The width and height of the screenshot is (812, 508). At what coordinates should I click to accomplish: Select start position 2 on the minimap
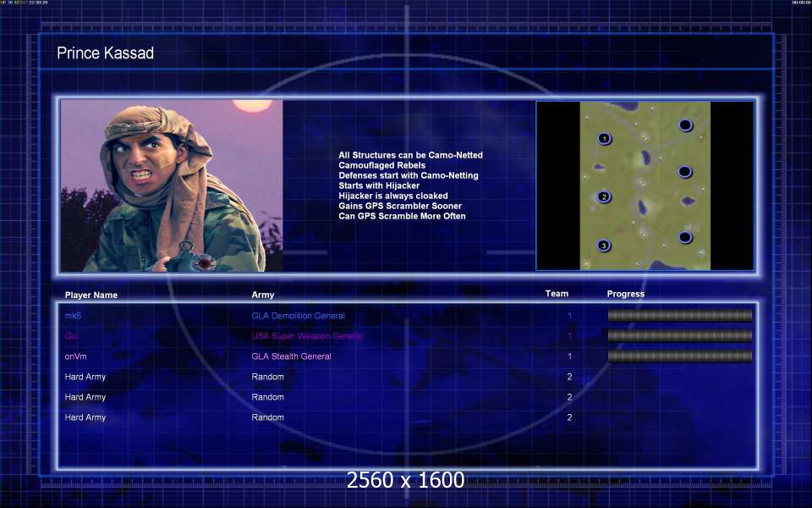pyautogui.click(x=604, y=197)
